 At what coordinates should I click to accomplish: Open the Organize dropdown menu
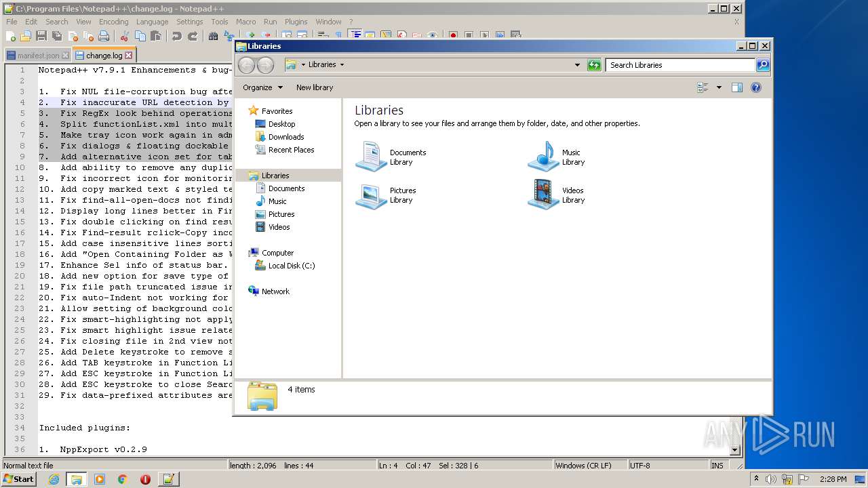pyautogui.click(x=262, y=87)
